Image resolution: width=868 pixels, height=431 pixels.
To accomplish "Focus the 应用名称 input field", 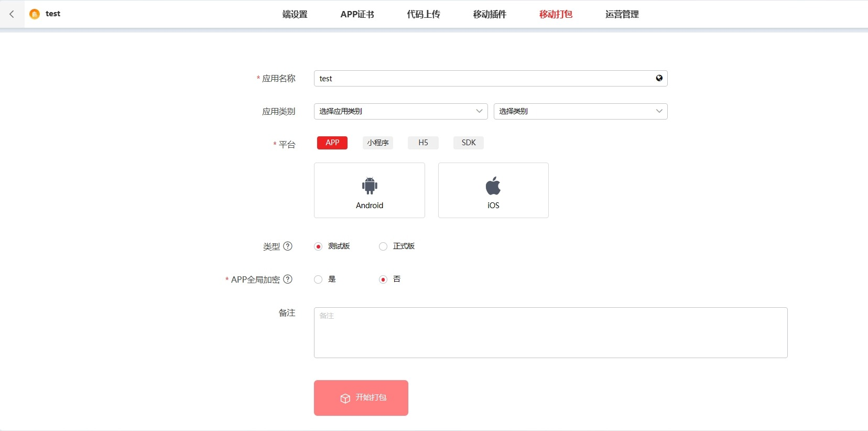I will point(491,78).
